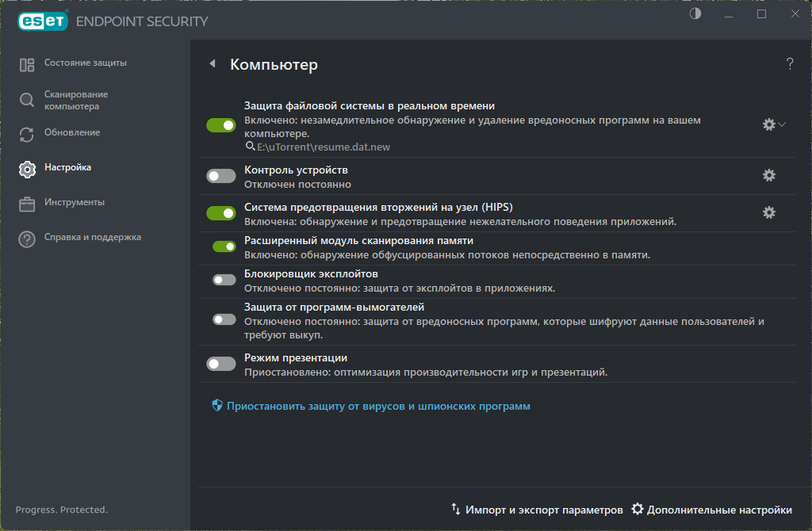This screenshot has width=812, height=531.
Task: Click the ESET logo
Action: pos(42,21)
